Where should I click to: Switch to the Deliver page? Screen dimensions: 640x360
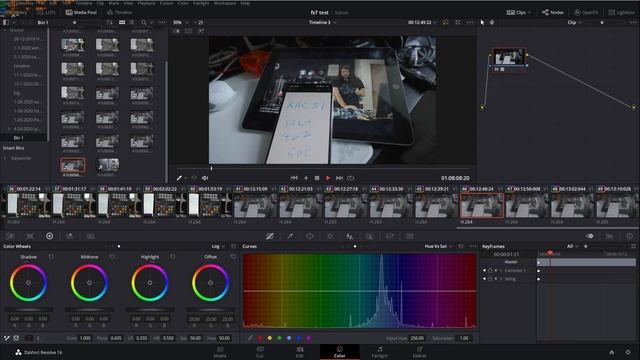point(420,352)
